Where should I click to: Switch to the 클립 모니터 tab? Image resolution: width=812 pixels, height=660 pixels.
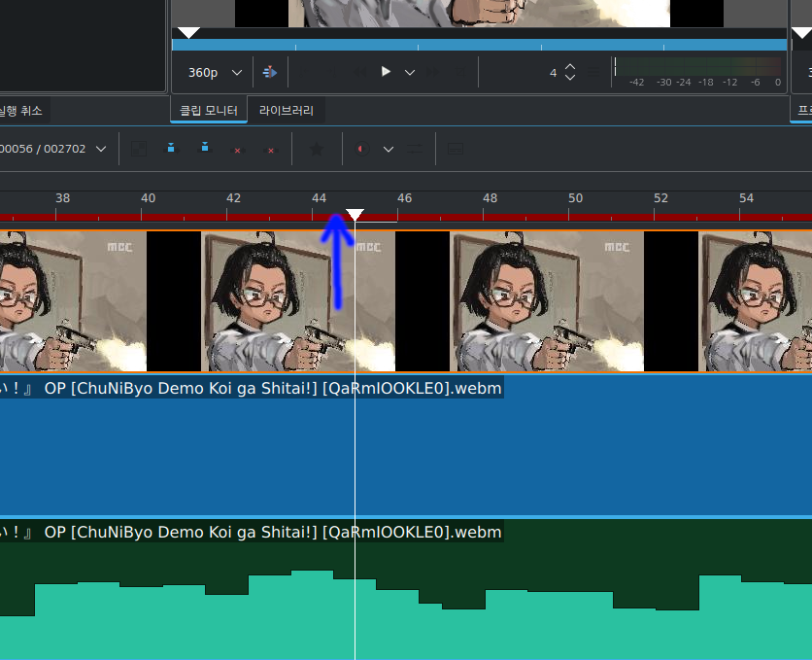click(x=209, y=111)
